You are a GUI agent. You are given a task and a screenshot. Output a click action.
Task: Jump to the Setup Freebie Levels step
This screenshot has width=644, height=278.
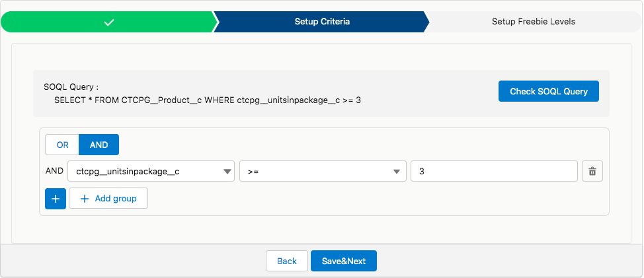tap(533, 22)
